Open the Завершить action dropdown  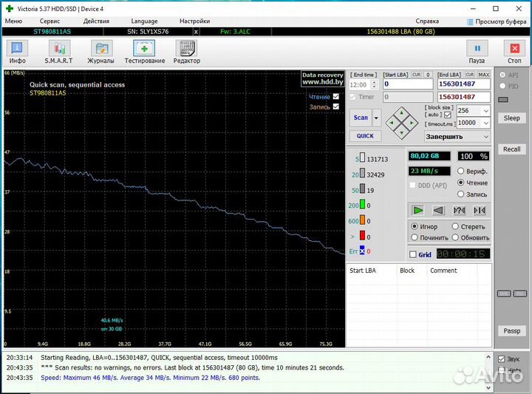[457, 137]
